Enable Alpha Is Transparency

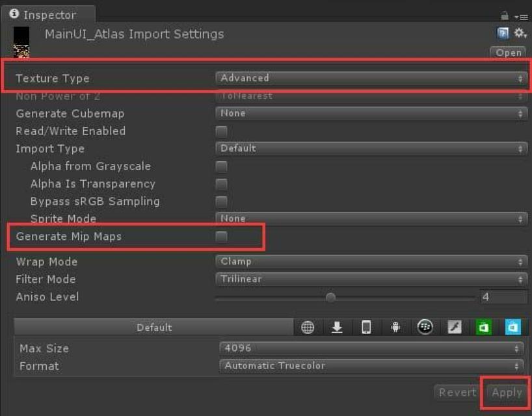pos(221,184)
